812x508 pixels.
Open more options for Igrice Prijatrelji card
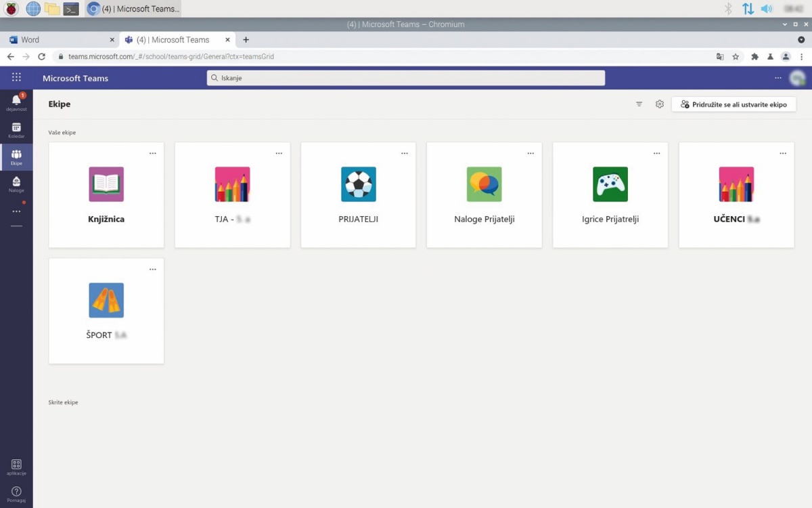656,153
